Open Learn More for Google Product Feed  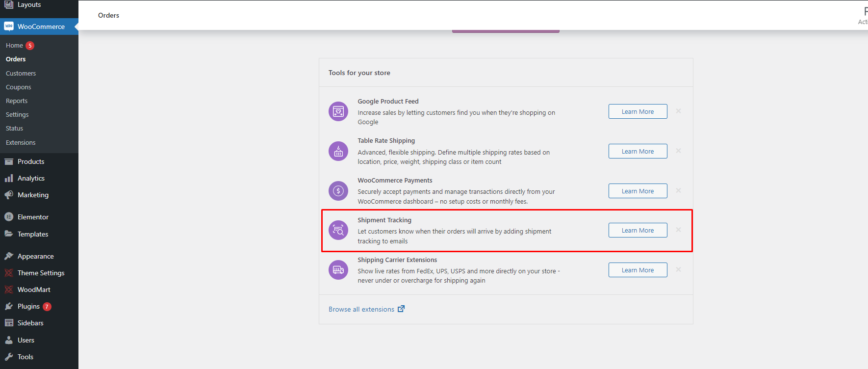click(x=638, y=111)
